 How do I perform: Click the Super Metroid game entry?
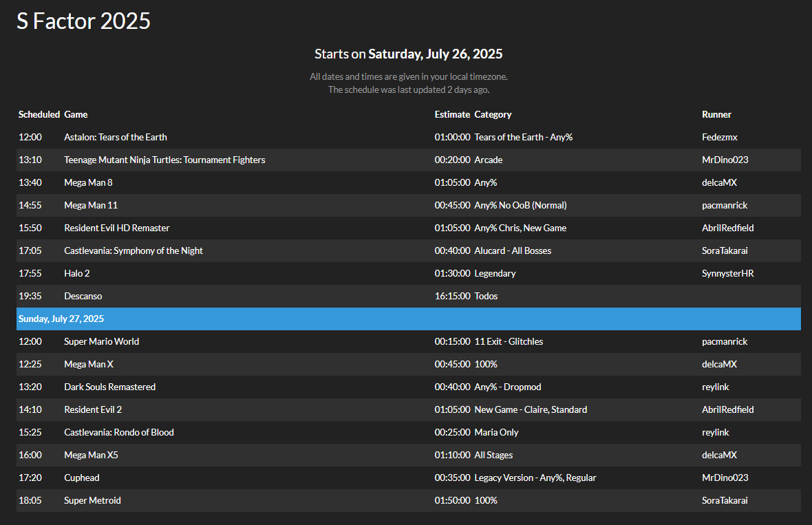click(92, 501)
